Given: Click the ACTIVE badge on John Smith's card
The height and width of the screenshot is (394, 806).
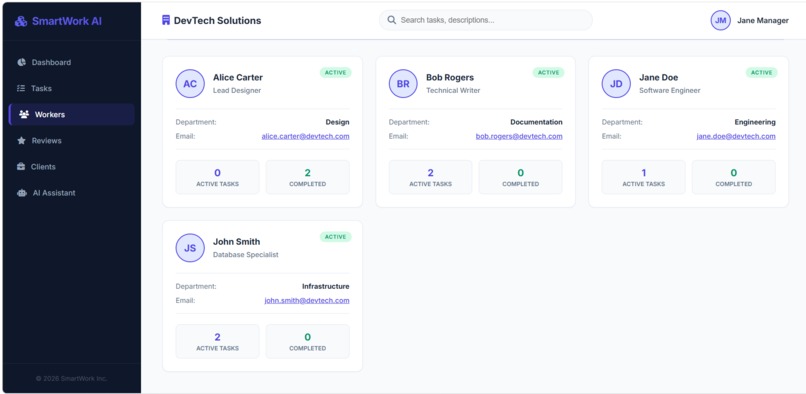Looking at the screenshot, I should click(336, 237).
